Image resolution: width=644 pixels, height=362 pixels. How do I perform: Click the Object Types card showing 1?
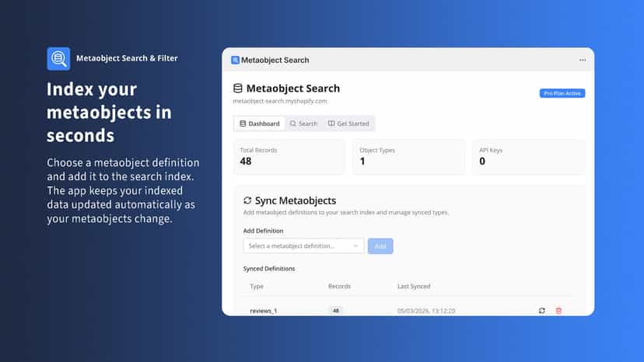click(x=409, y=157)
